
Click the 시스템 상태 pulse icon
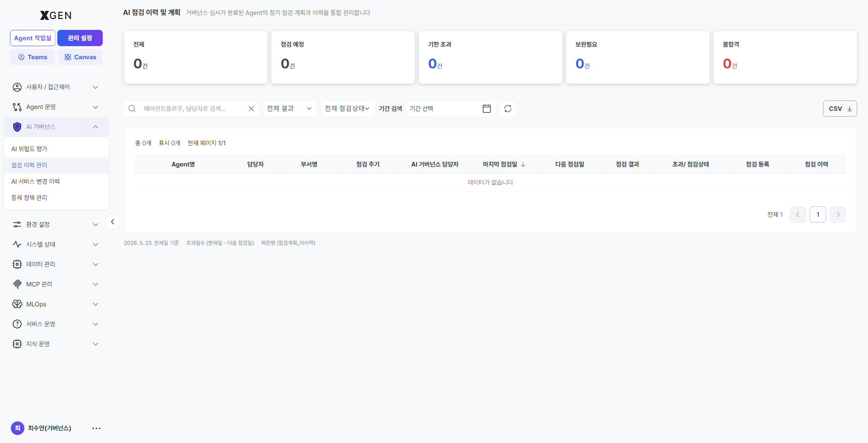pyautogui.click(x=17, y=244)
